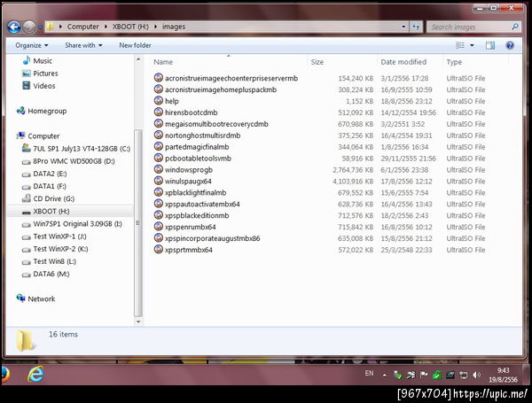Click the winulspaugx64 file icon

(159, 181)
